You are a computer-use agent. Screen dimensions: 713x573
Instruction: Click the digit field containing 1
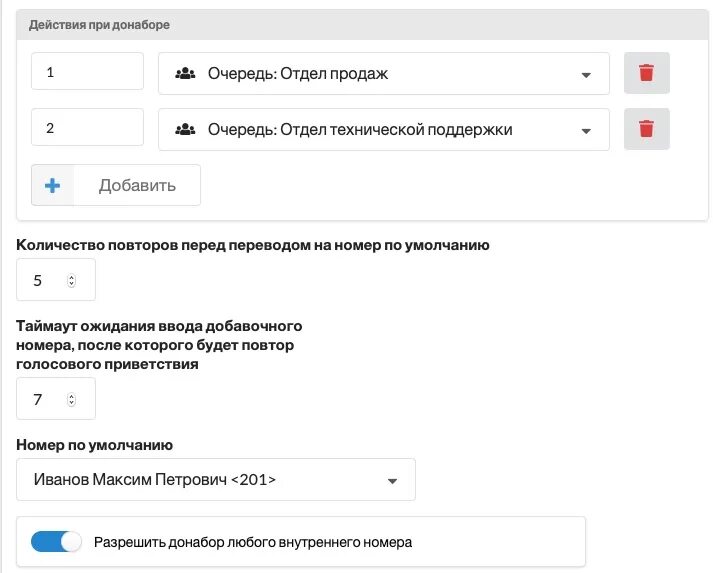pos(87,71)
